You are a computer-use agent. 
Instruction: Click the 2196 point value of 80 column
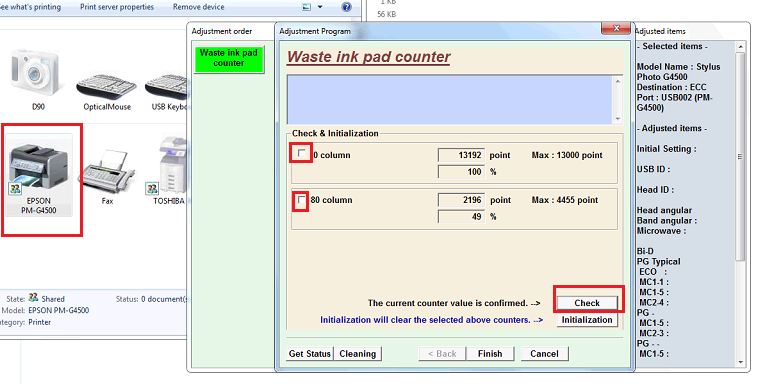point(461,200)
